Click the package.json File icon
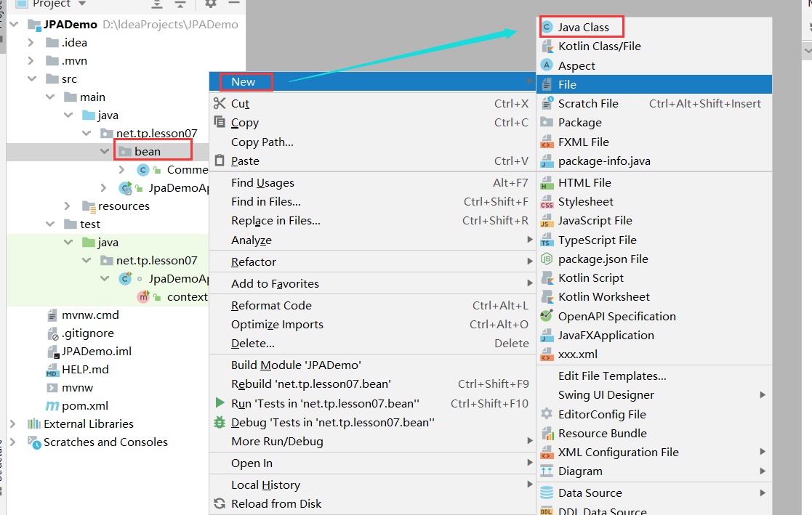Viewport: 812px width, 515px height. (x=547, y=259)
